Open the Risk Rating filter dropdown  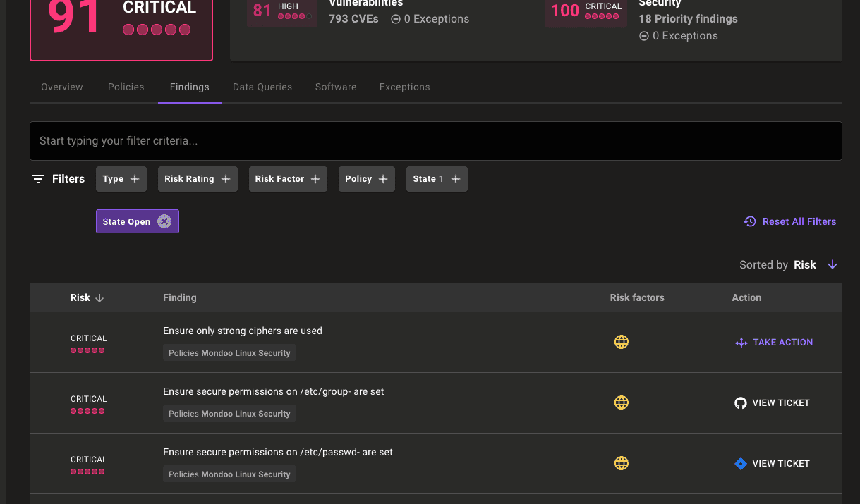(198, 178)
